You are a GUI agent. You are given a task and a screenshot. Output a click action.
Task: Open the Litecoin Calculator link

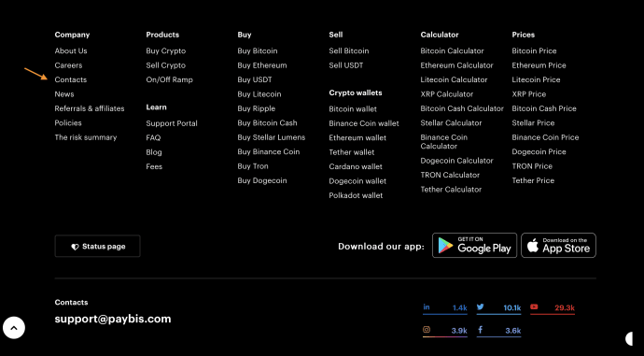pyautogui.click(x=454, y=79)
